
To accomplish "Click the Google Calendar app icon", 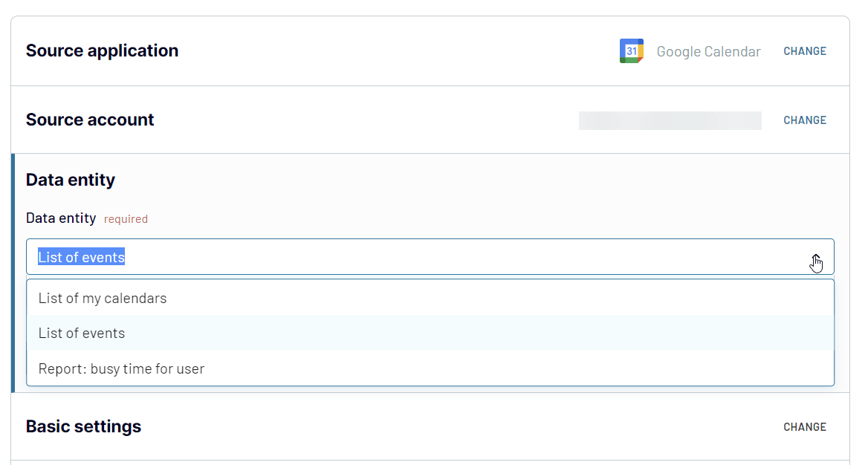I will 632,51.
